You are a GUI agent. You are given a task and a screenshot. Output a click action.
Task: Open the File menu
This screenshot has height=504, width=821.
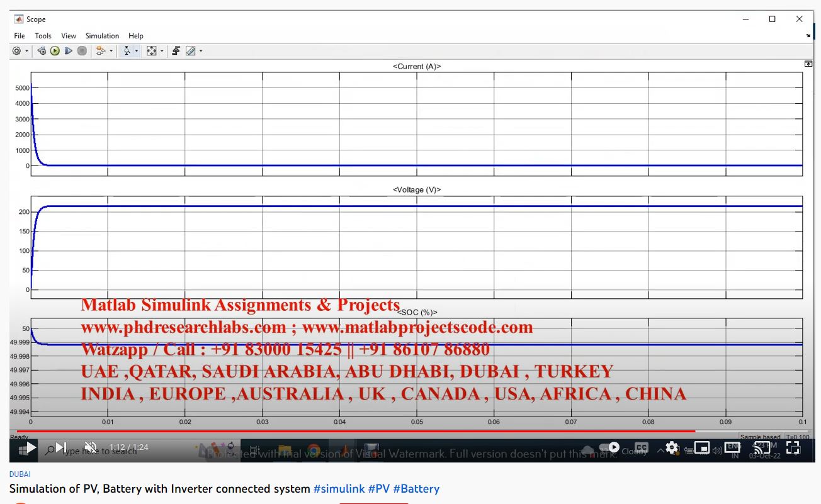pos(20,36)
